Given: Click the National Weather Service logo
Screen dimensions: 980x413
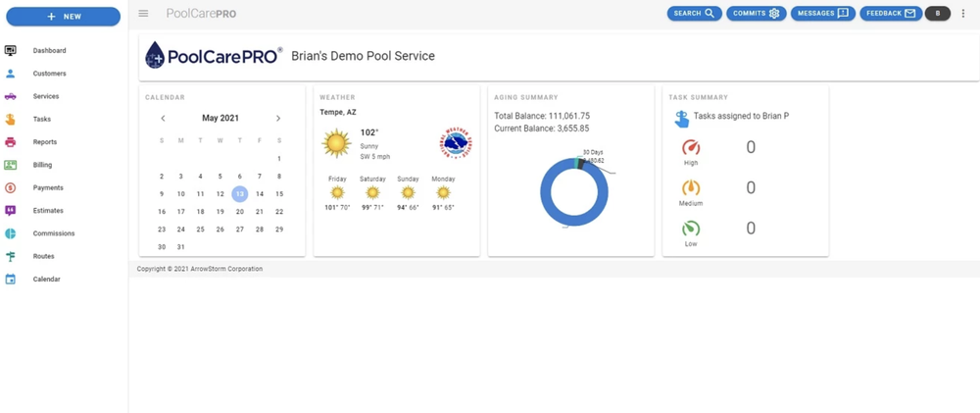Looking at the screenshot, I should [x=456, y=144].
